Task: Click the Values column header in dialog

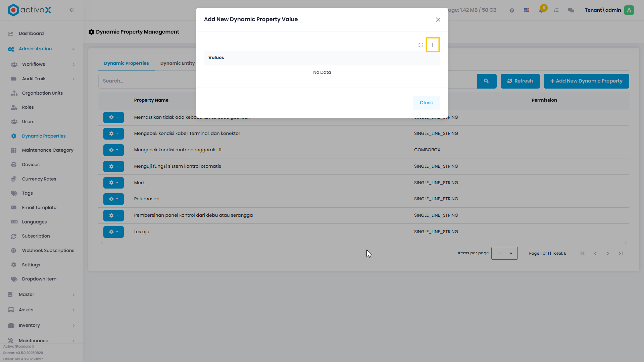Action: (x=216, y=58)
